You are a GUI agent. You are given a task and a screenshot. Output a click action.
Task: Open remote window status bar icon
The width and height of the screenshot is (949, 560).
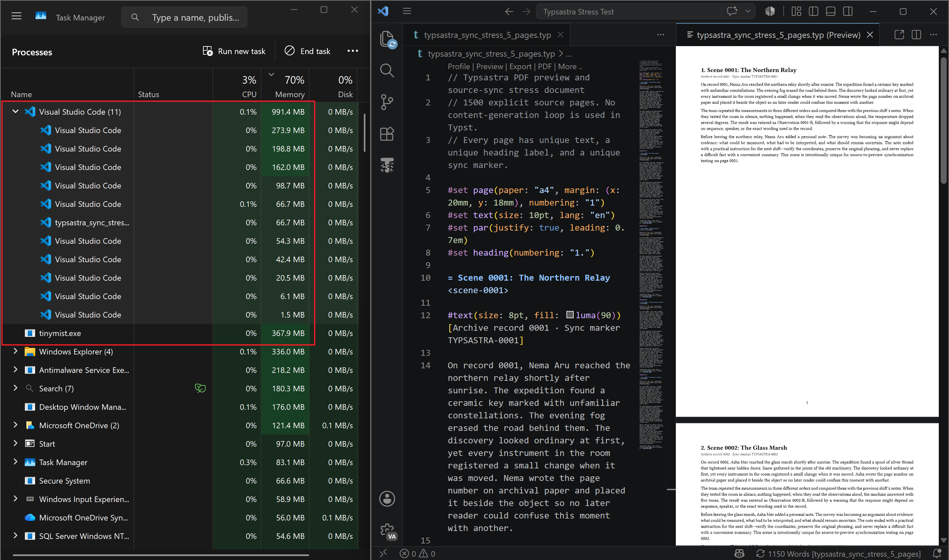click(x=384, y=553)
